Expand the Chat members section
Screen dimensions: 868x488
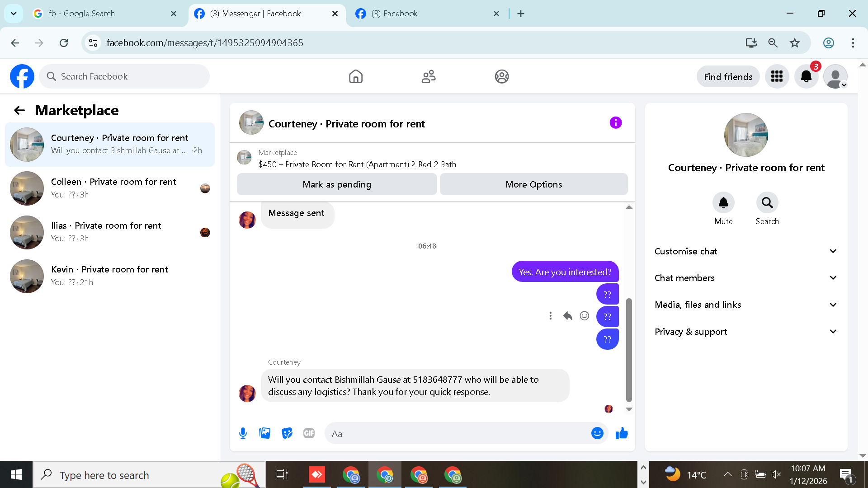pos(745,278)
